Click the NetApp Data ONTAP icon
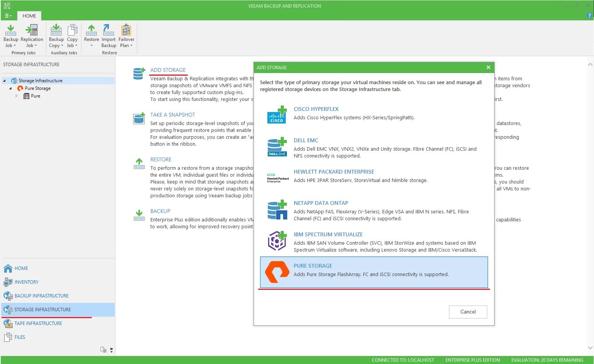Screen dimensions: 594x364 (x=277, y=210)
